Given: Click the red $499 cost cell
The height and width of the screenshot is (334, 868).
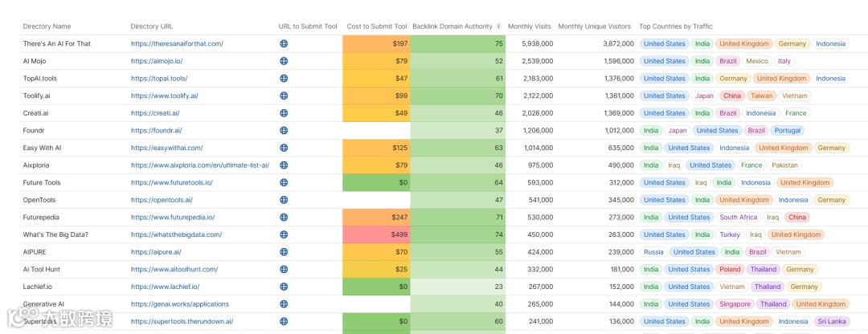Looking at the screenshot, I should pyautogui.click(x=376, y=234).
